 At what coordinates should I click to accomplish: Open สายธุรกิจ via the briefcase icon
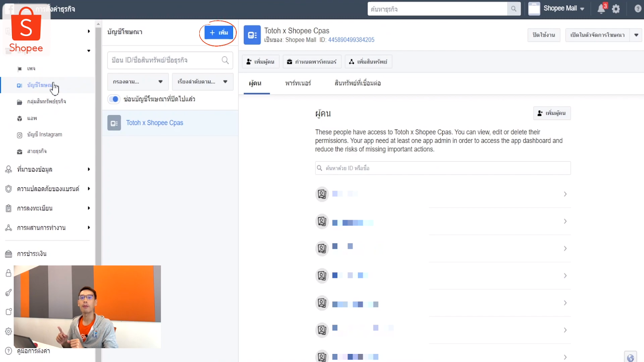pyautogui.click(x=19, y=151)
